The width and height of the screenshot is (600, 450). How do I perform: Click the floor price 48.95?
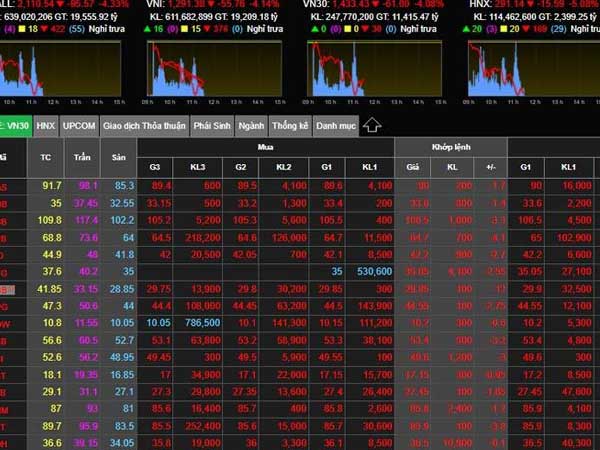point(122,357)
